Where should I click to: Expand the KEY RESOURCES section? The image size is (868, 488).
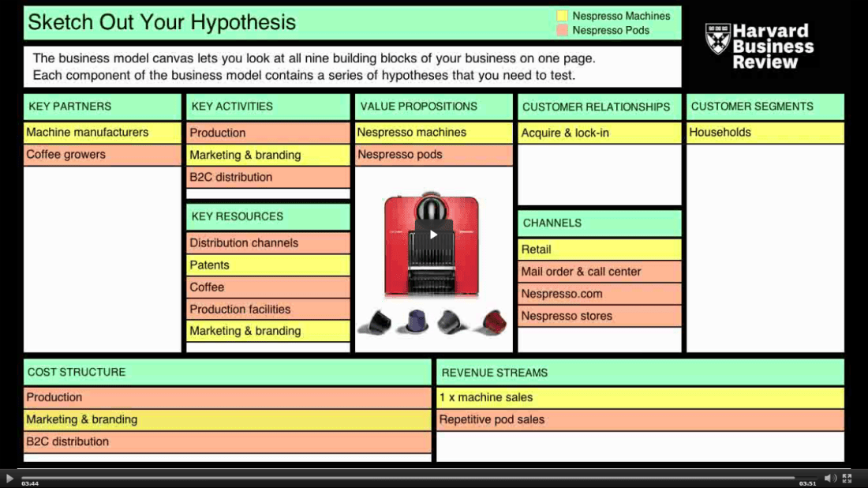click(268, 216)
